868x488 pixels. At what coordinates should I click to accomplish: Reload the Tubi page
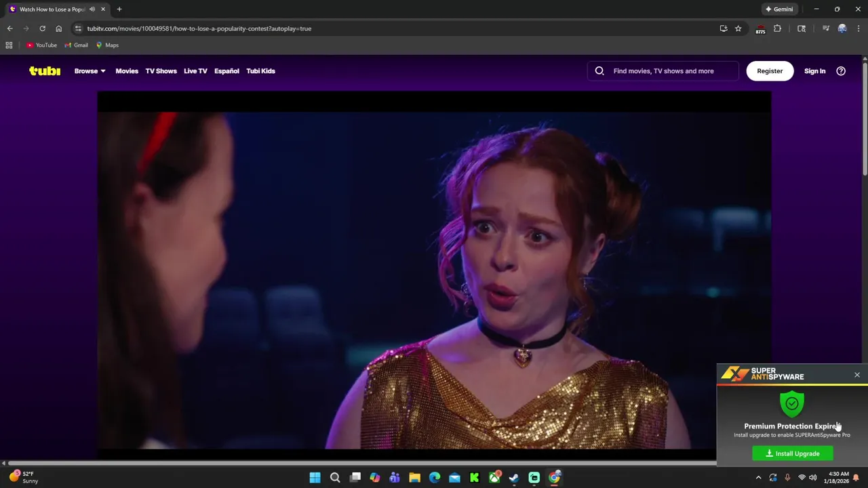coord(42,28)
